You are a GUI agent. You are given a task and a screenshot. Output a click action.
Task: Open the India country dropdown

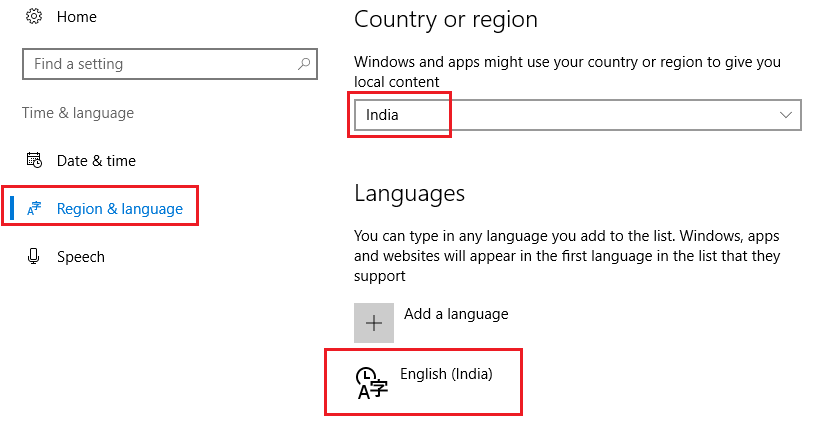click(x=576, y=115)
